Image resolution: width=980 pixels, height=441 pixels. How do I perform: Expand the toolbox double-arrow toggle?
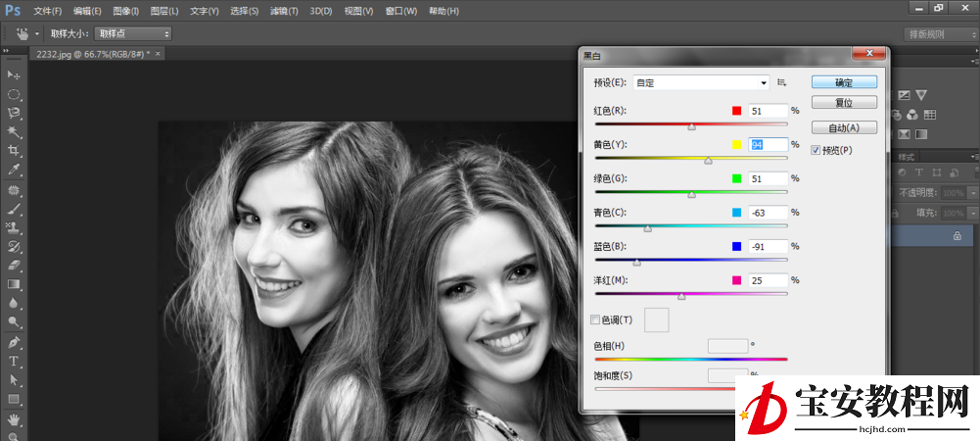tap(5, 51)
